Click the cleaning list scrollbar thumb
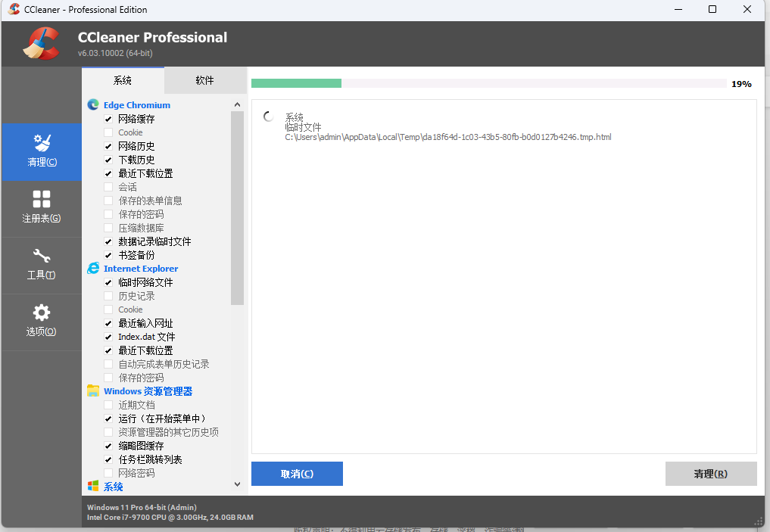This screenshot has width=770, height=532. pyautogui.click(x=237, y=208)
